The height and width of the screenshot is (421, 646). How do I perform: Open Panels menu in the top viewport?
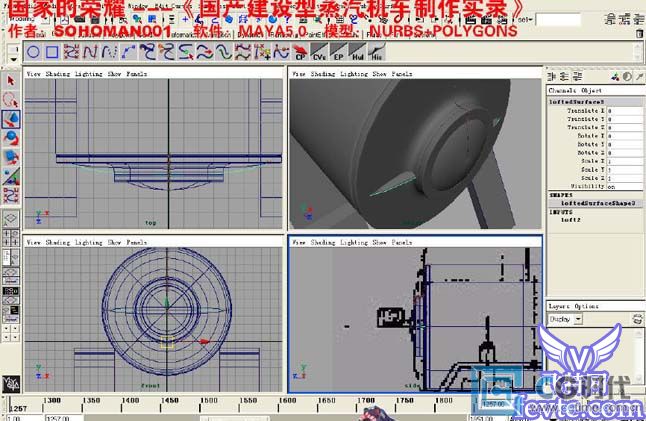click(x=136, y=74)
